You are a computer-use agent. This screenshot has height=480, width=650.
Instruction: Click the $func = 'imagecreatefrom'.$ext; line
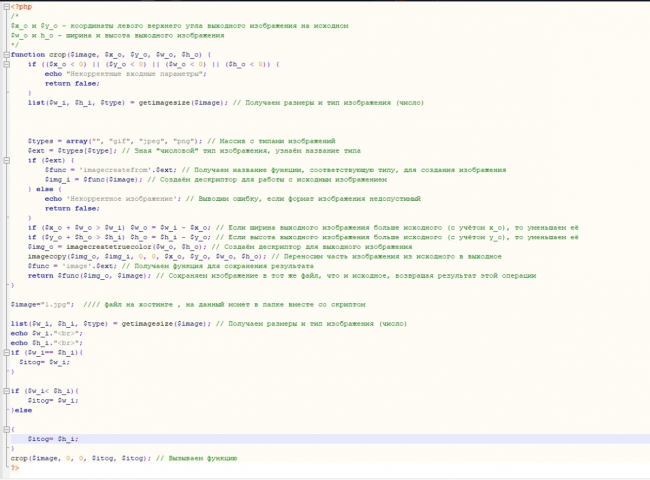pyautogui.click(x=276, y=170)
